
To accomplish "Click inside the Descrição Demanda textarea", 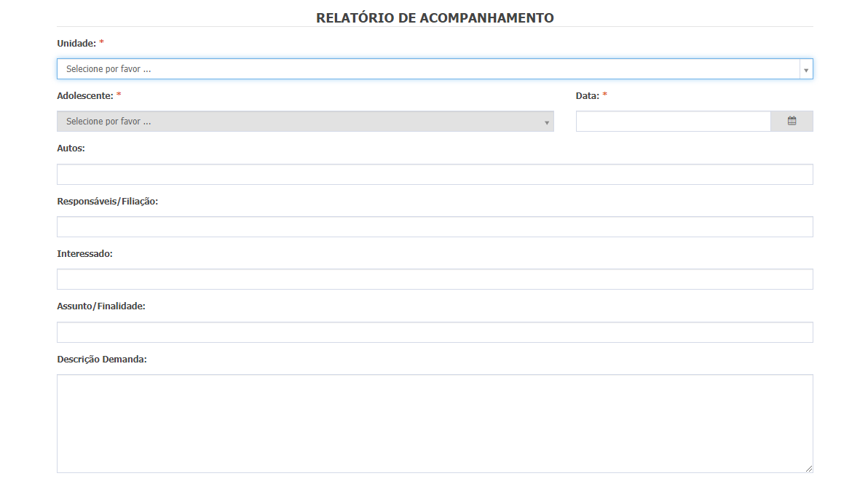I will [435, 424].
